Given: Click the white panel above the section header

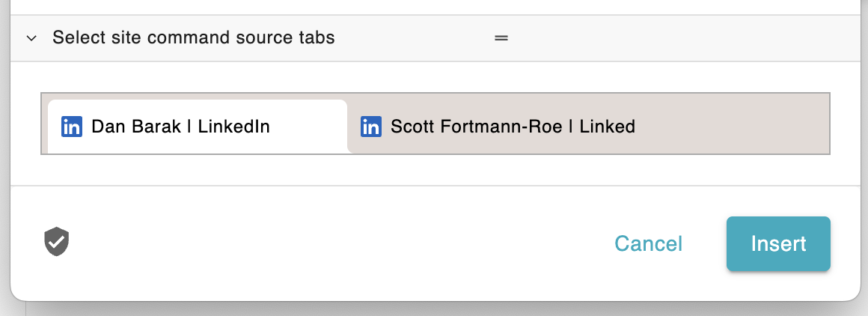Looking at the screenshot, I should 434,7.
